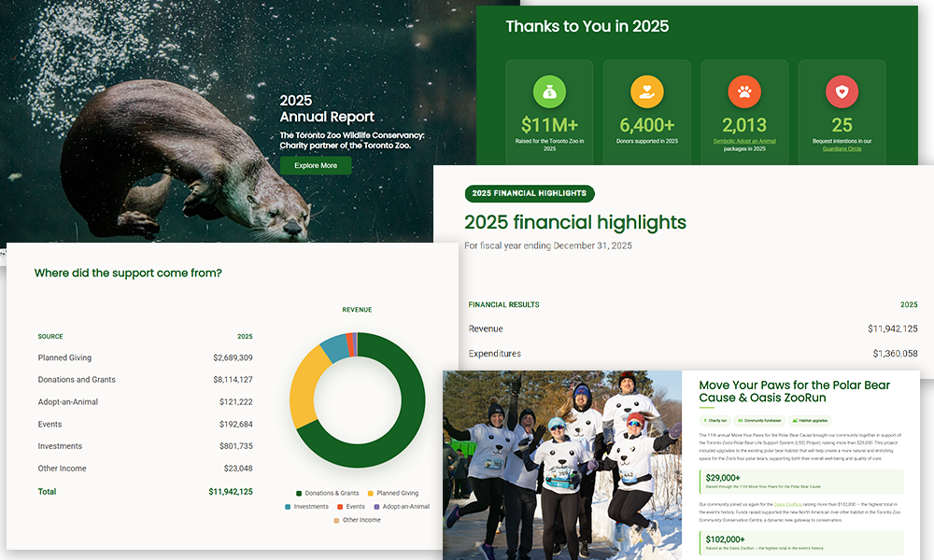Image resolution: width=934 pixels, height=560 pixels.
Task: Click the "Investments" source row label
Action: 60,446
